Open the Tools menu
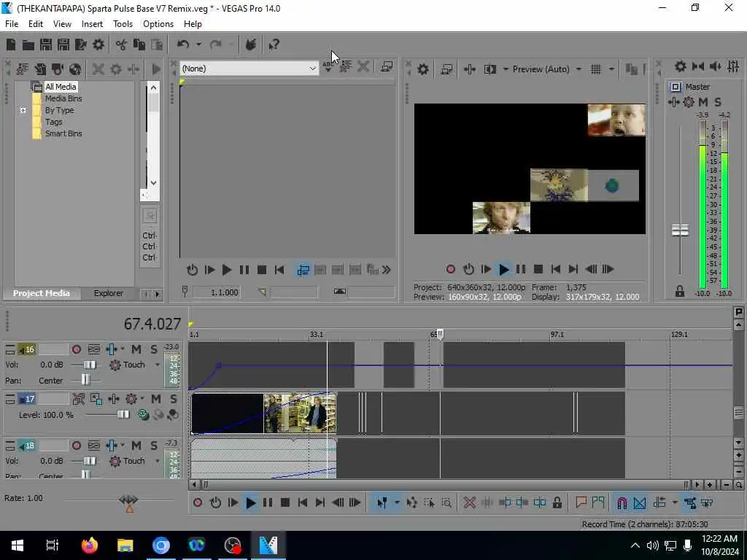Screen dimensions: 747x560 123,24
